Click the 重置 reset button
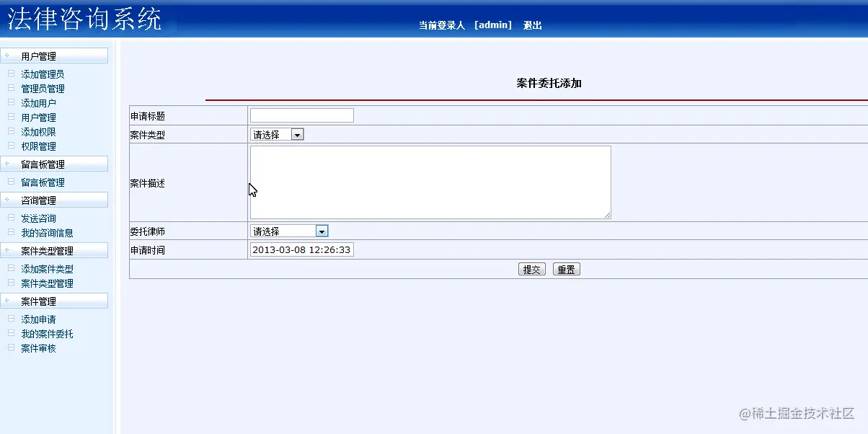Viewport: 868px width, 434px height. 567,268
